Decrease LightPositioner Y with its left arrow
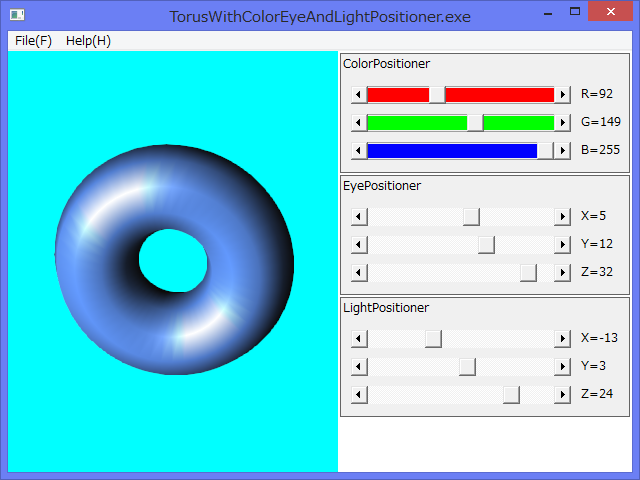This screenshot has width=640, height=480. click(359, 367)
